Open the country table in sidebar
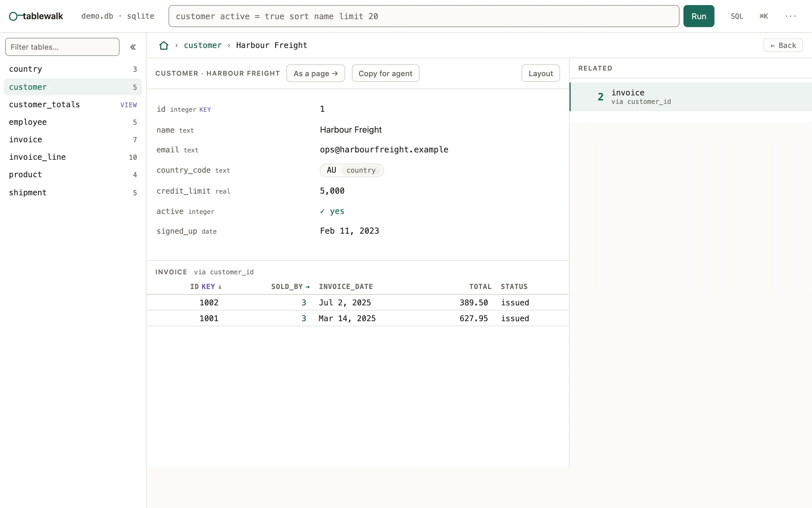 point(73,69)
